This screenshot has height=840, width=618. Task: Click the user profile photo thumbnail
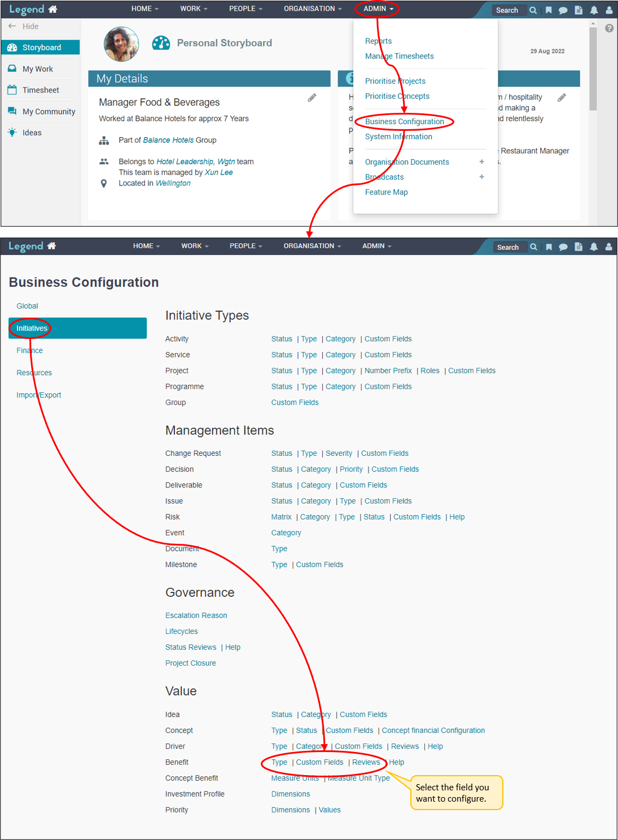click(121, 44)
